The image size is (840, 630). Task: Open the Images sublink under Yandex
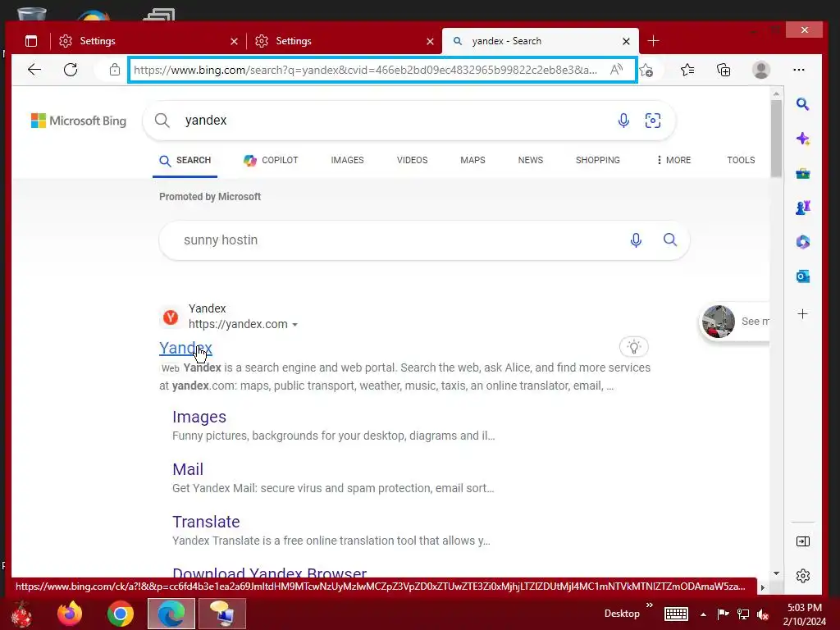pyautogui.click(x=199, y=417)
